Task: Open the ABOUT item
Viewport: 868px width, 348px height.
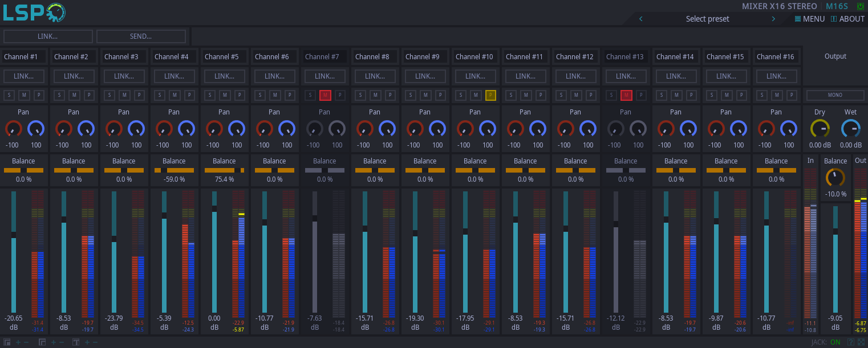Action: 848,19
